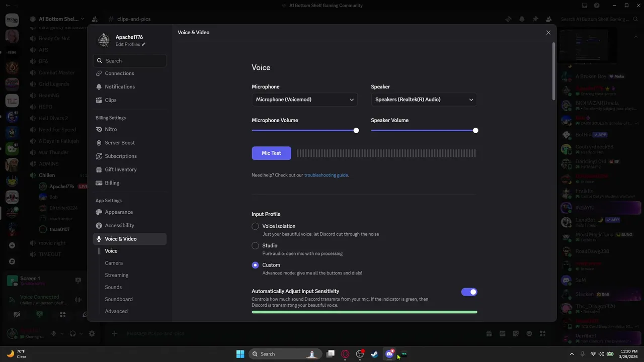
Task: Click the settings panel vertical scrollbar
Action: tap(554, 70)
